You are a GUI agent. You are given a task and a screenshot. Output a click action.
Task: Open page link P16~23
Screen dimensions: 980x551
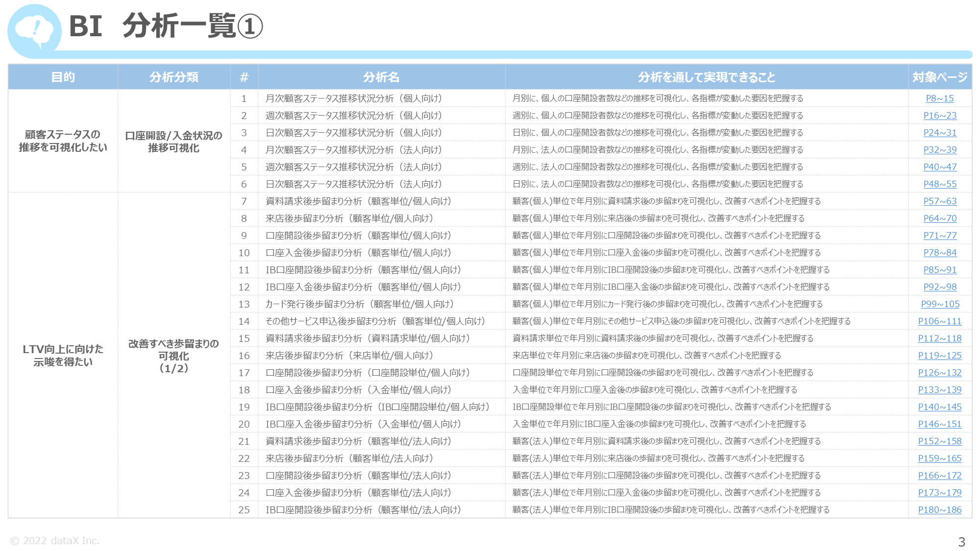[x=940, y=116]
